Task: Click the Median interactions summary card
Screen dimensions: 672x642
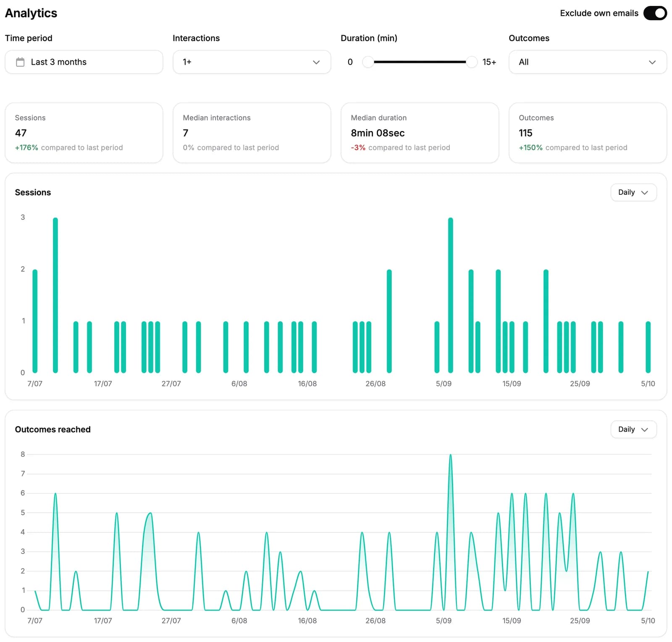Action: coord(252,133)
